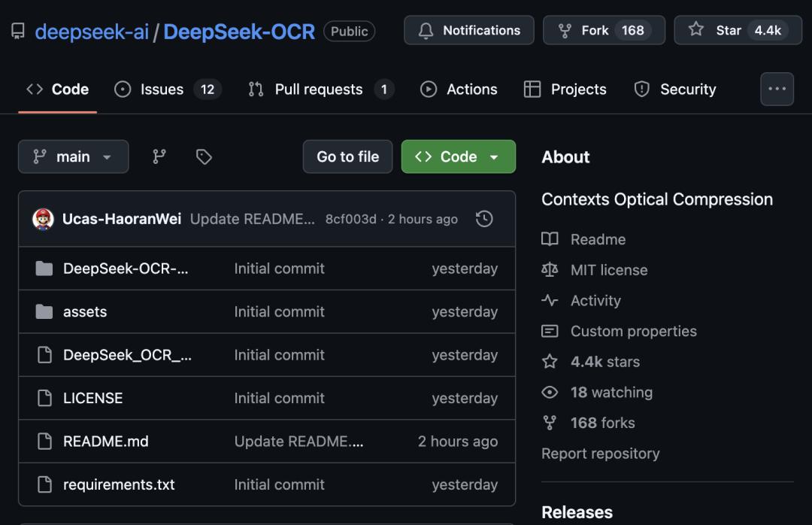Open the MIT license link
This screenshot has height=525, width=812.
pos(608,270)
